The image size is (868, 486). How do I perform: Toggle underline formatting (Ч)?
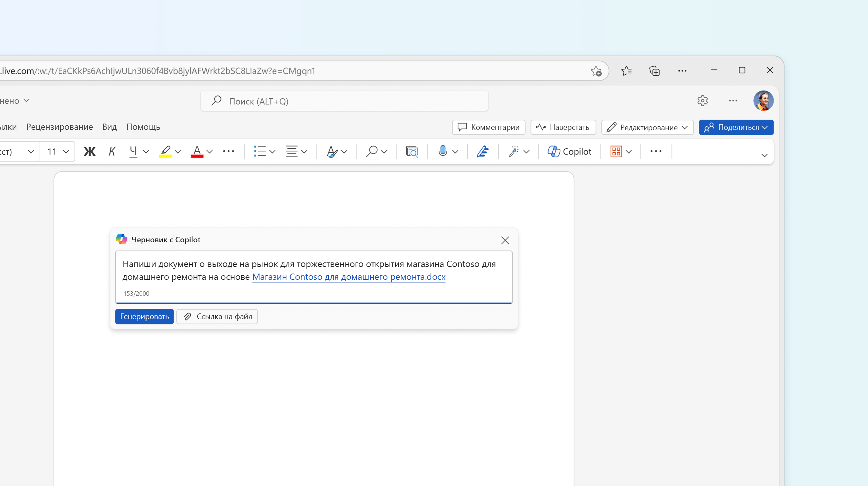[x=133, y=151]
